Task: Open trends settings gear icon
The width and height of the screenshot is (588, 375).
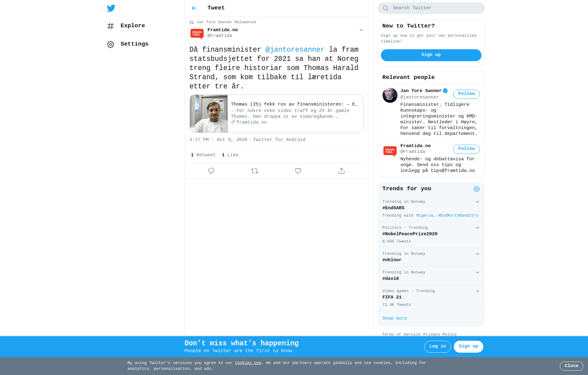Action: click(477, 189)
